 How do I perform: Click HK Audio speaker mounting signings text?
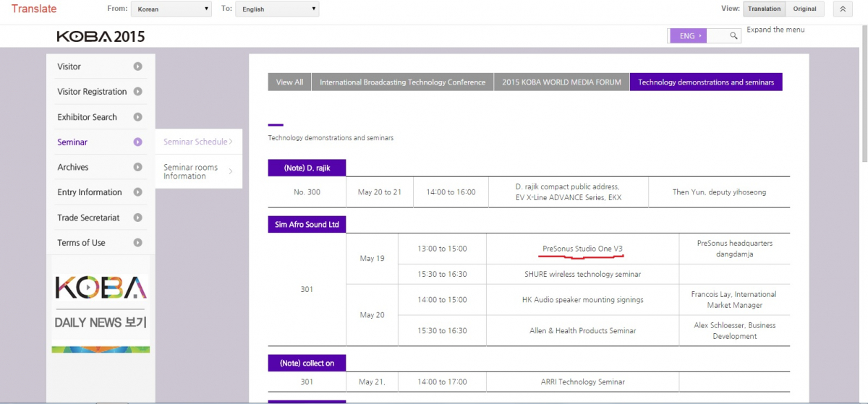pyautogui.click(x=582, y=299)
